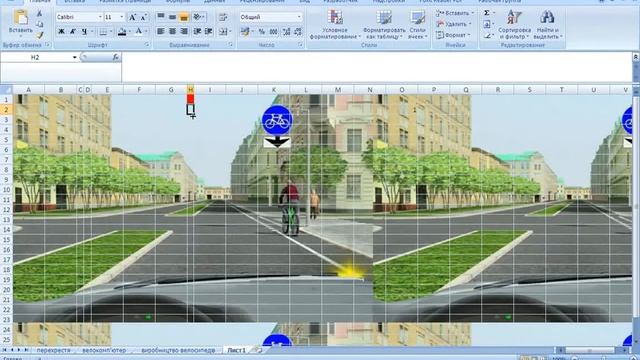Decrease font size with small A icon
The height and width of the screenshot is (360, 640).
click(143, 17)
